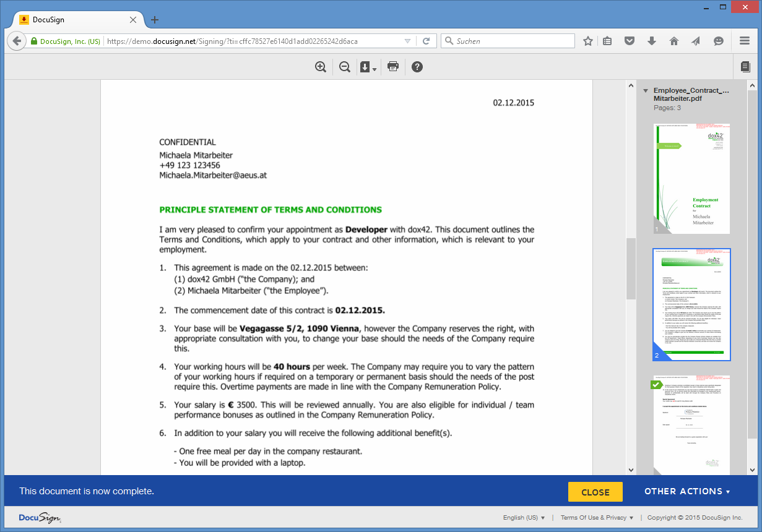Click the document scroll up arrow
Screen dimensions: 762x532
[631, 85]
